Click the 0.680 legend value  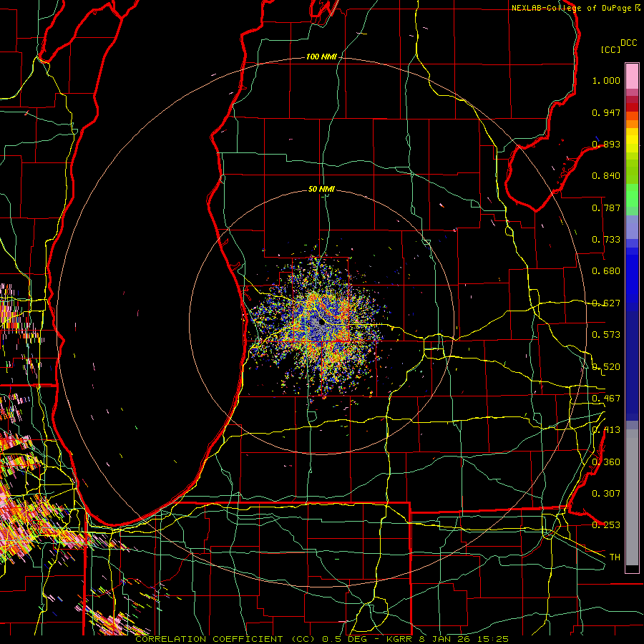[606, 271]
